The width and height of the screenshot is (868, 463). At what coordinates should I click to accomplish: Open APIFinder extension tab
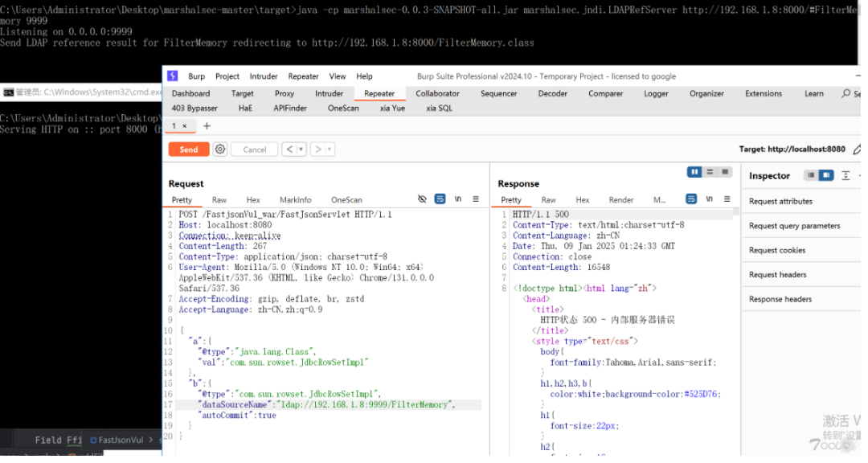290,108
